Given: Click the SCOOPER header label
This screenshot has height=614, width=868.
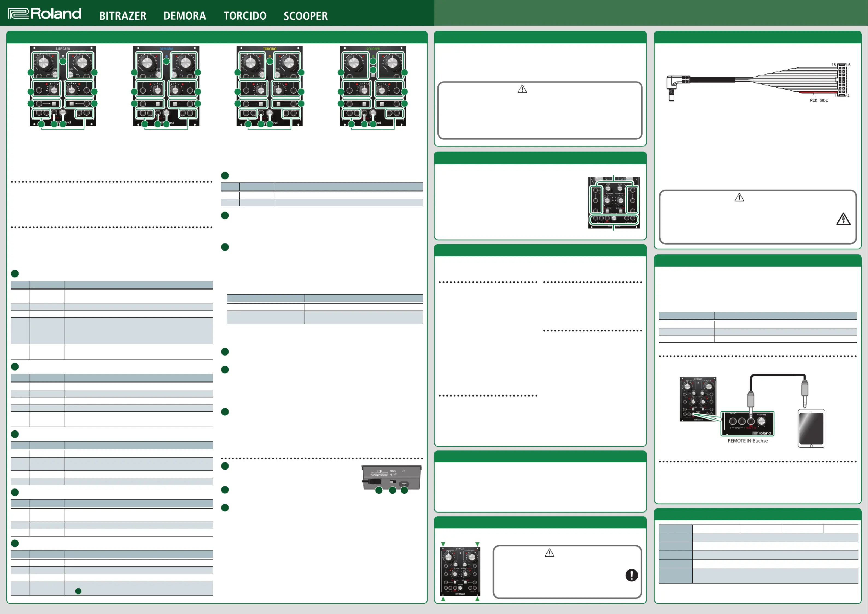Looking at the screenshot, I should coord(305,16).
